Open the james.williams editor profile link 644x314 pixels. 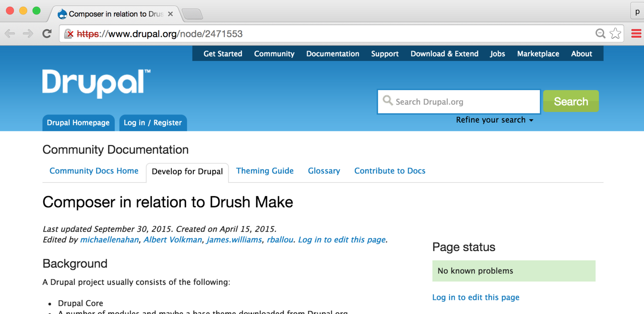coord(234,240)
